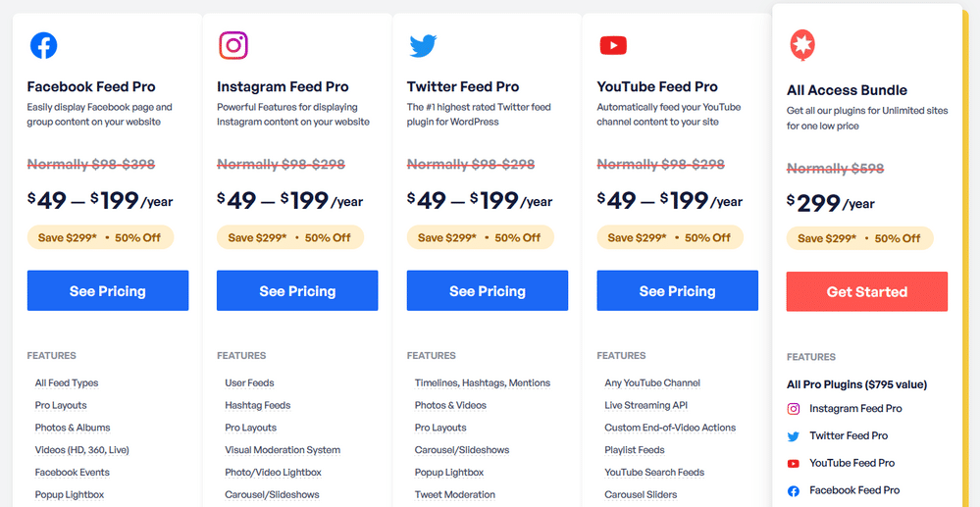This screenshot has height=507, width=980.
Task: Click the Instagram logo at card top
Action: 233,46
